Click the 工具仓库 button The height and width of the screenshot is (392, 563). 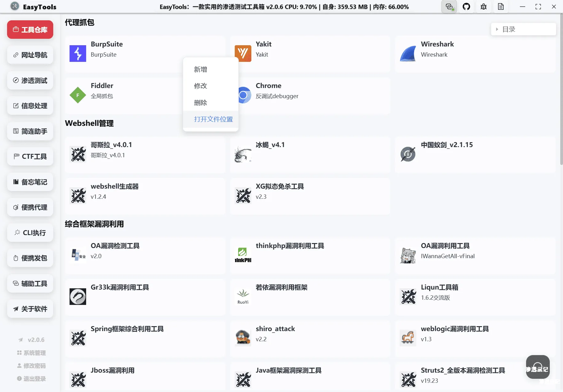(30, 29)
